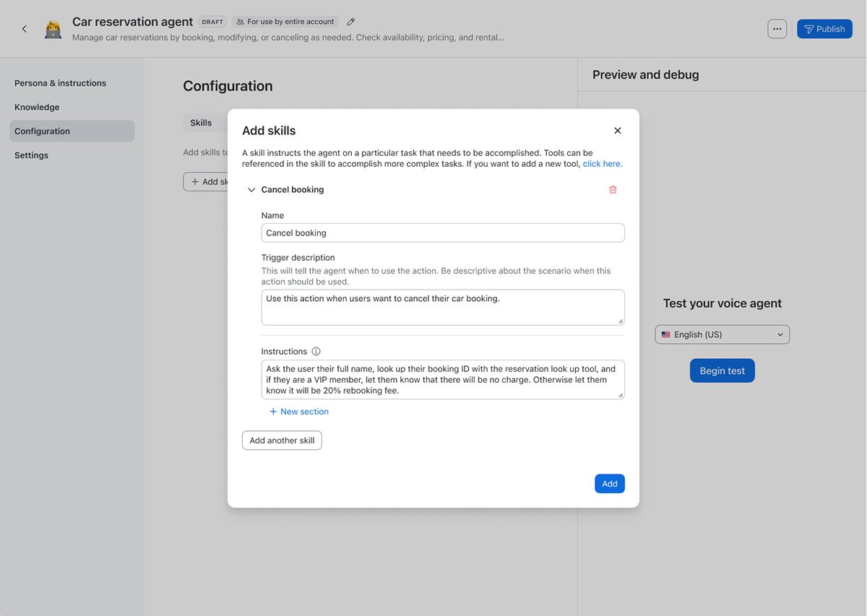Follow the 'click here' link

[x=602, y=164]
